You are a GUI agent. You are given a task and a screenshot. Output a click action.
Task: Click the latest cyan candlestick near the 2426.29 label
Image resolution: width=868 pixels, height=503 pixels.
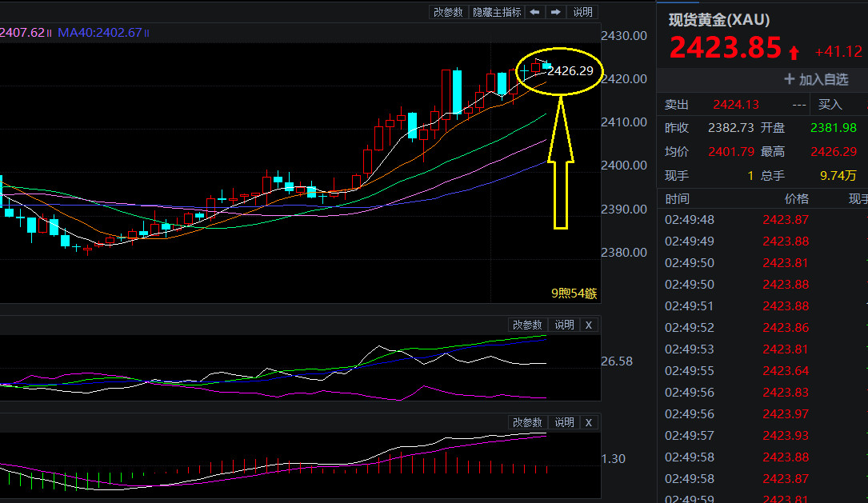click(x=546, y=66)
